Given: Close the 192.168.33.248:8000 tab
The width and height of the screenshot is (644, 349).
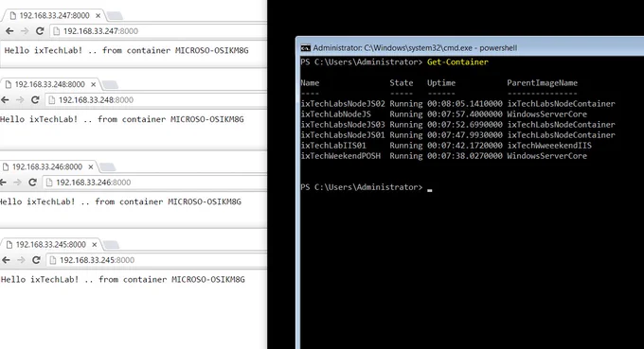Looking at the screenshot, I should click(93, 84).
